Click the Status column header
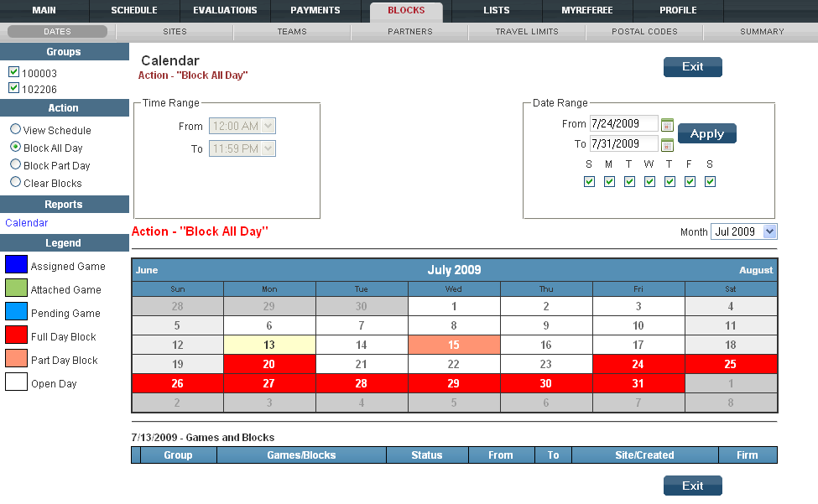This screenshot has height=504, width=818. 427,455
